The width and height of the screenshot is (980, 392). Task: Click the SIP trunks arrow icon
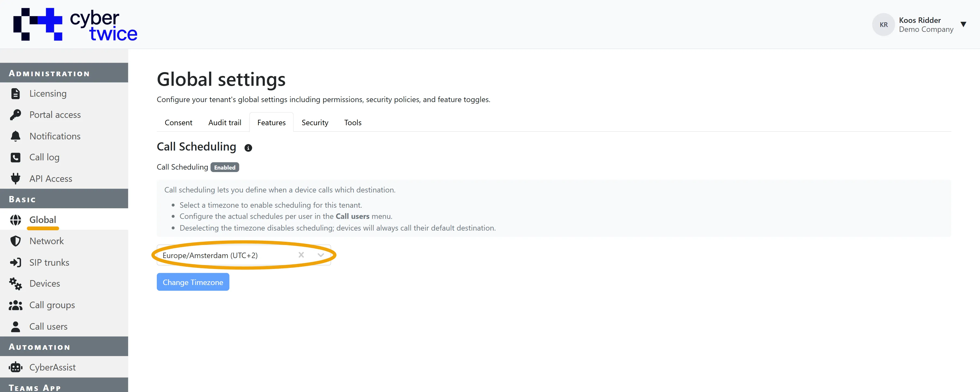pyautogui.click(x=16, y=262)
